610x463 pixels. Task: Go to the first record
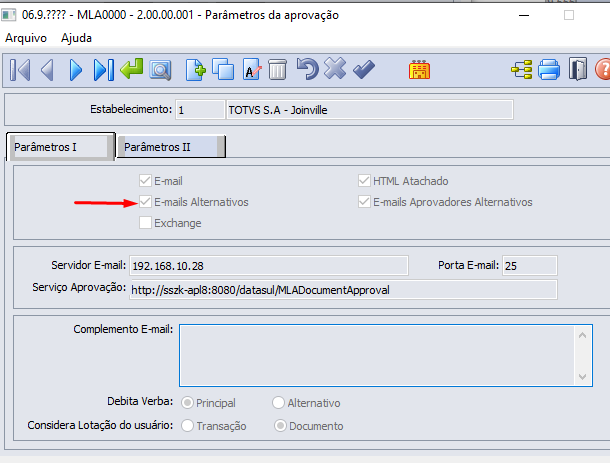[20, 70]
